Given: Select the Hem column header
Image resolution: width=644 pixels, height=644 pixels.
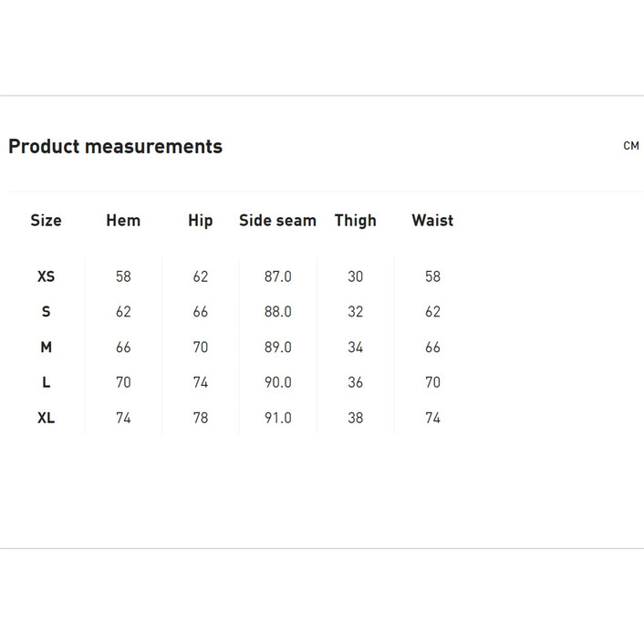Looking at the screenshot, I should (x=123, y=221).
